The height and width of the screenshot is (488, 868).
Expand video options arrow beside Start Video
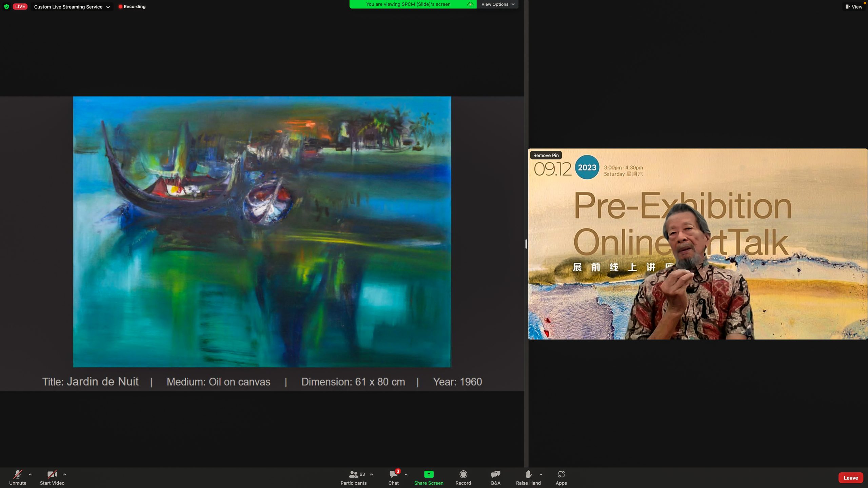[x=65, y=474]
